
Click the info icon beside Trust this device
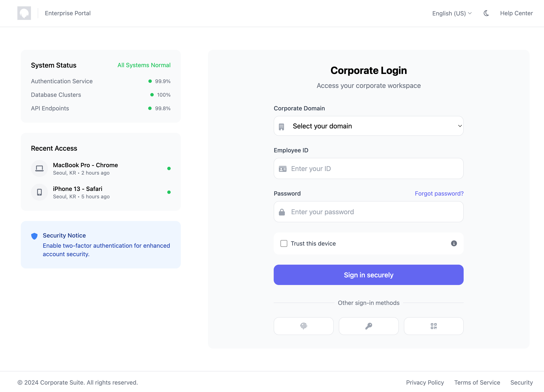point(454,243)
